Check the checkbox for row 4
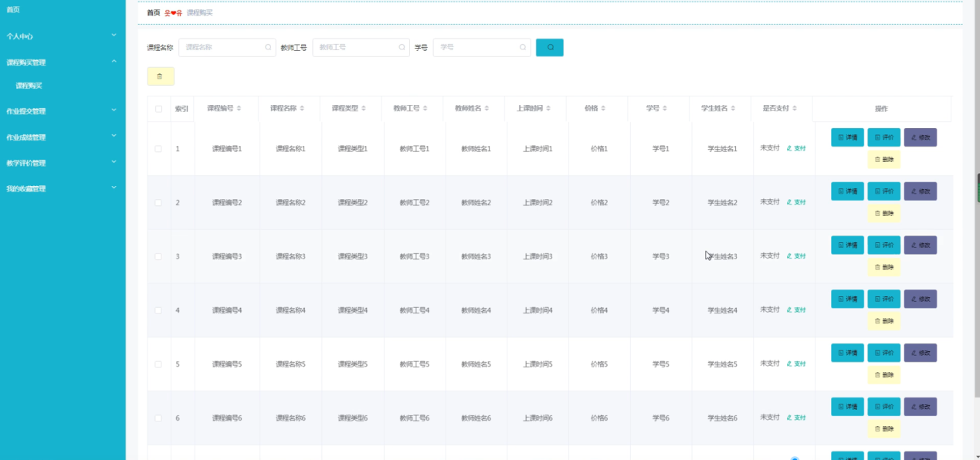The image size is (980, 460). pos(158,310)
